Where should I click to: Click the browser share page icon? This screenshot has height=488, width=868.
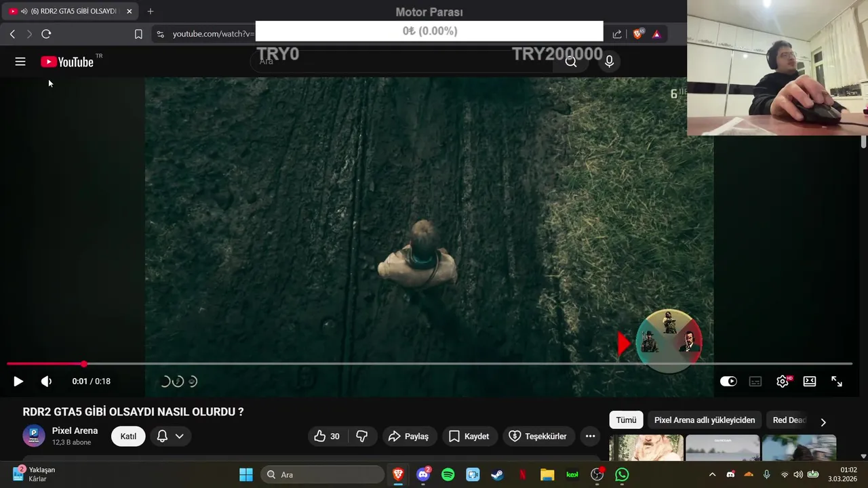(617, 34)
